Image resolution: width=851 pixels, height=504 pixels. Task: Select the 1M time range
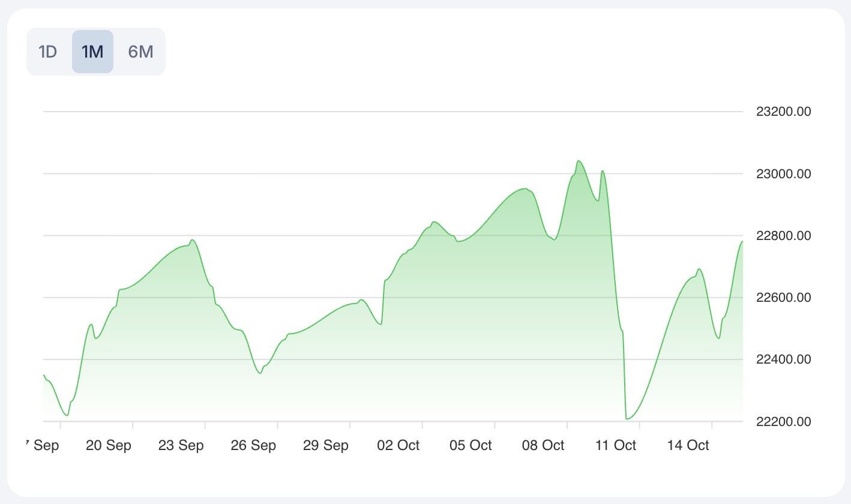[92, 52]
